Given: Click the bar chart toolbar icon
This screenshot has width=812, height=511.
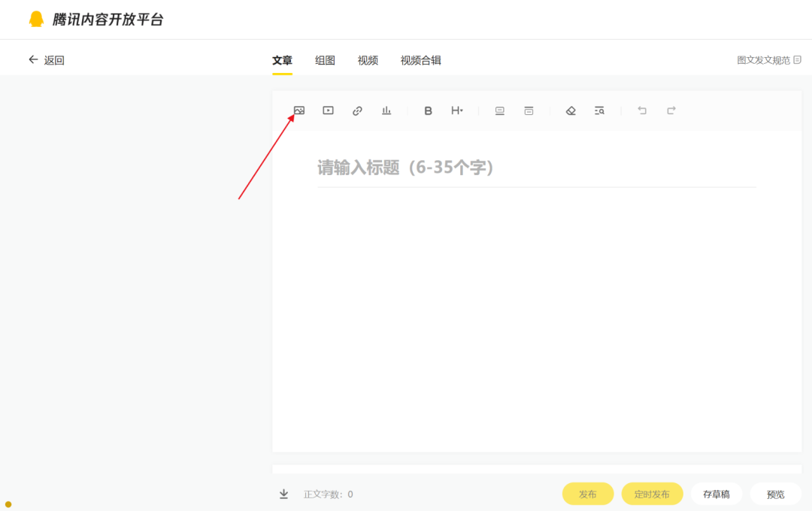Looking at the screenshot, I should pyautogui.click(x=386, y=110).
